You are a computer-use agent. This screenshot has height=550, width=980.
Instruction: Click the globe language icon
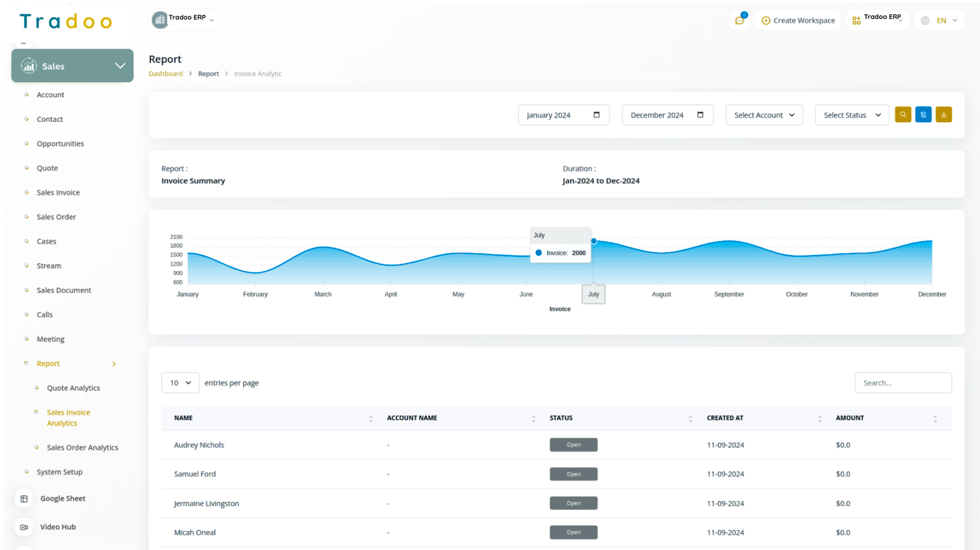(925, 20)
